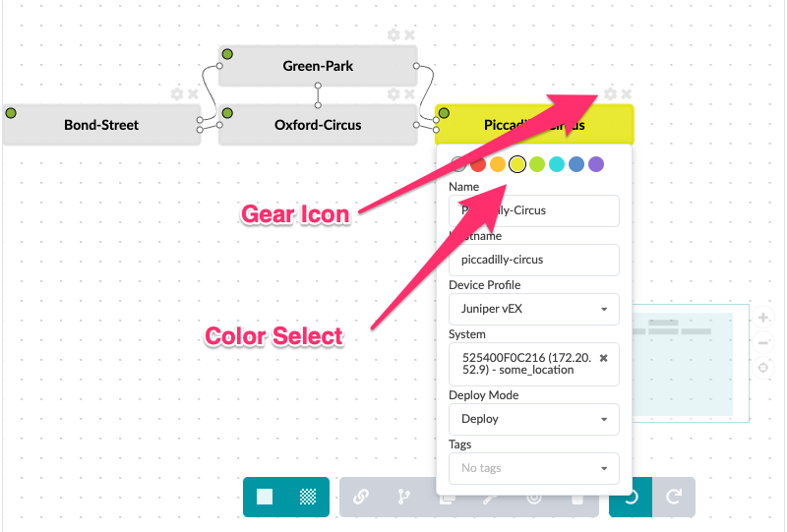Click the link nodes chain icon

[x=361, y=497]
